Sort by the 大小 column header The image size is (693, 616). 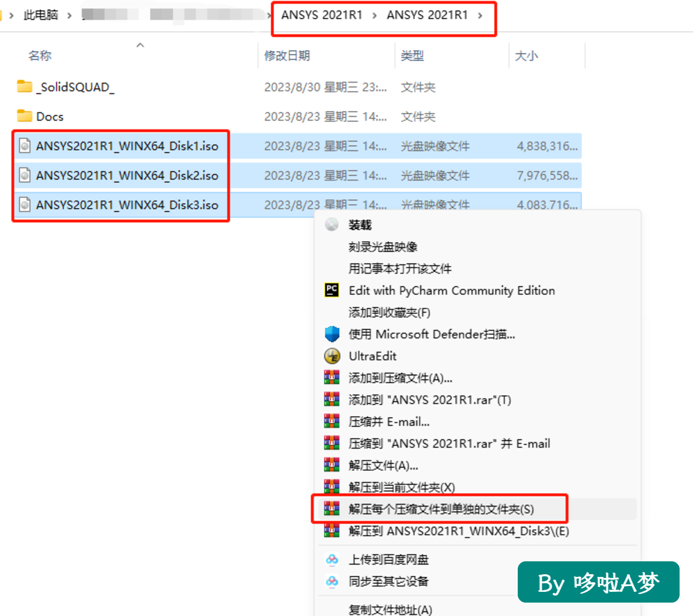(x=526, y=56)
